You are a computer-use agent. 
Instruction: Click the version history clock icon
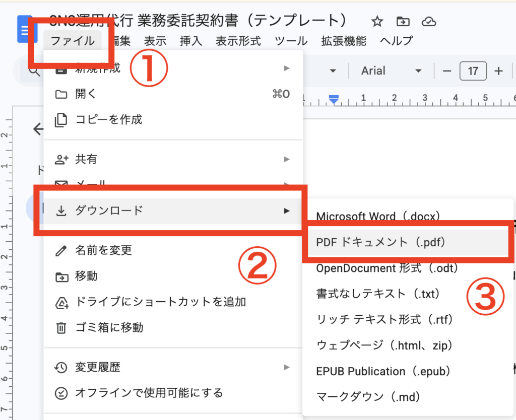(61, 367)
